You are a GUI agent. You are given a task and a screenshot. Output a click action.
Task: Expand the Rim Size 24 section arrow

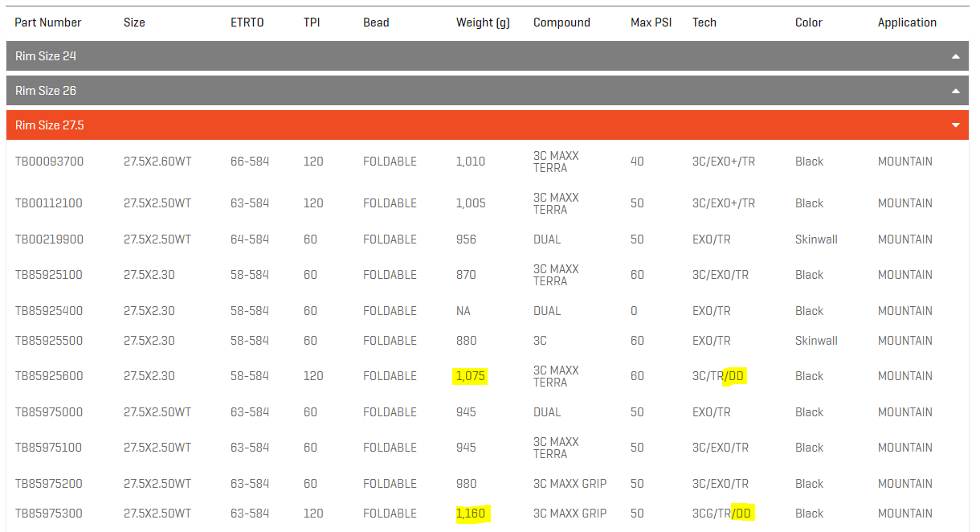pos(955,56)
